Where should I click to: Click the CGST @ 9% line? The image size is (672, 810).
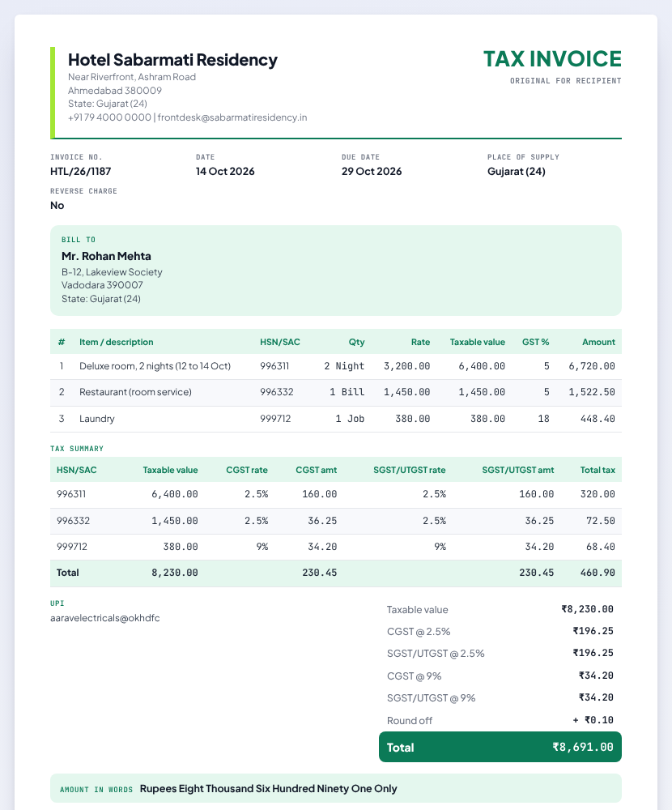click(500, 676)
